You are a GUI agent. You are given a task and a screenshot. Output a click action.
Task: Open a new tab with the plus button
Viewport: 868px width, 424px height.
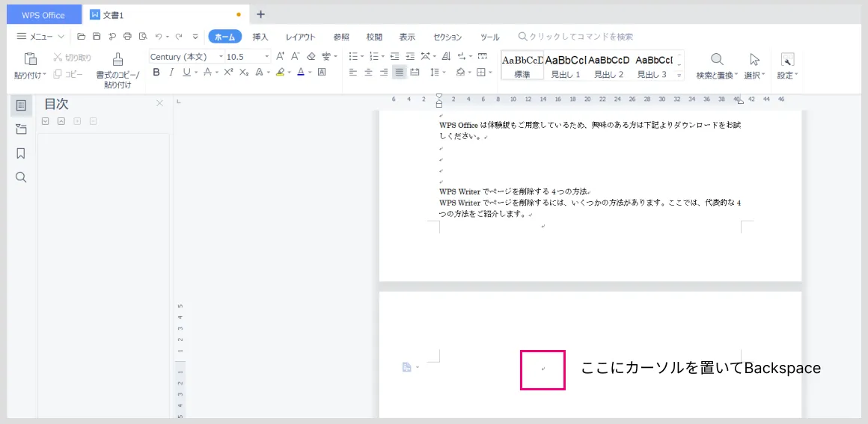pyautogui.click(x=260, y=14)
